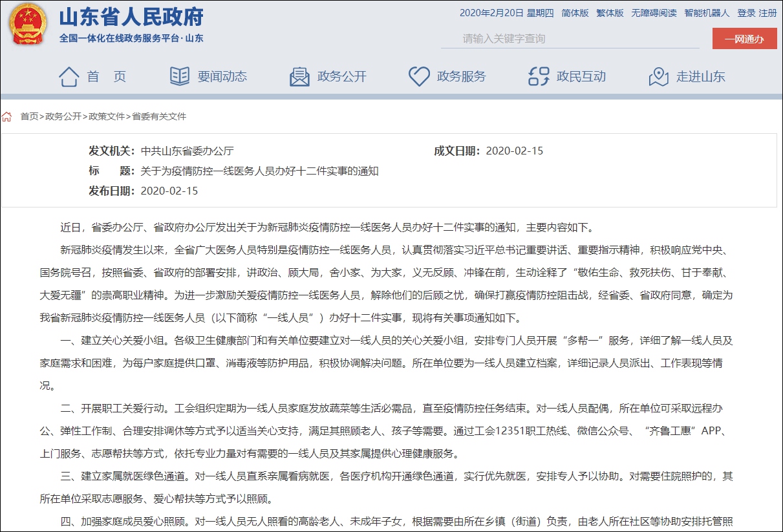The height and width of the screenshot is (532, 783).
Task: Click the 一网通办 red button
Action: click(745, 39)
